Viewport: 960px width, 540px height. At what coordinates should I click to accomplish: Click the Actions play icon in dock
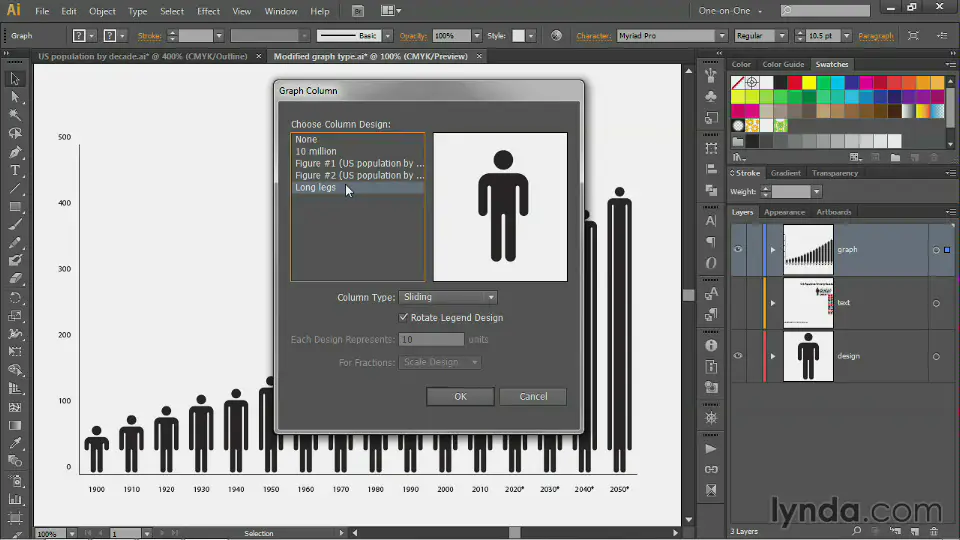pos(711,449)
